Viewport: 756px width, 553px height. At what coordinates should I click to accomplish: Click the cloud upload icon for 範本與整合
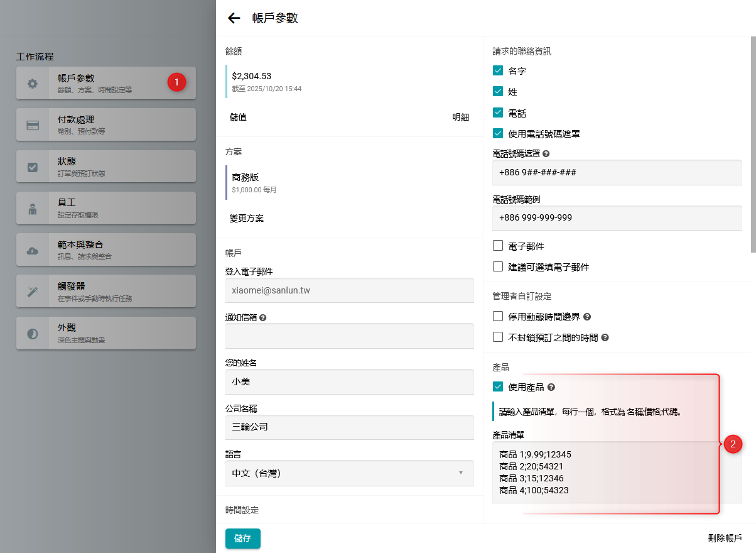click(x=33, y=251)
